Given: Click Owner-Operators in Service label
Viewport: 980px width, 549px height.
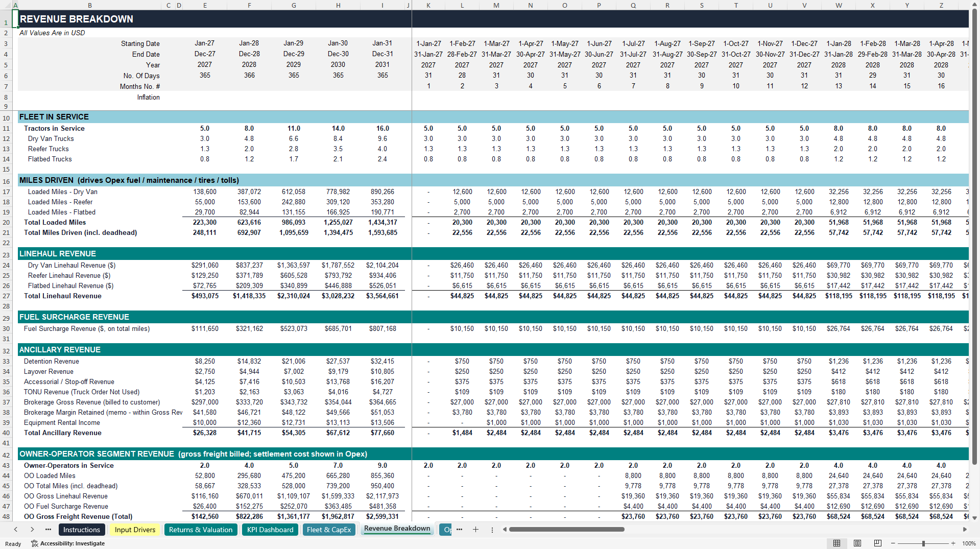Looking at the screenshot, I should [x=68, y=466].
